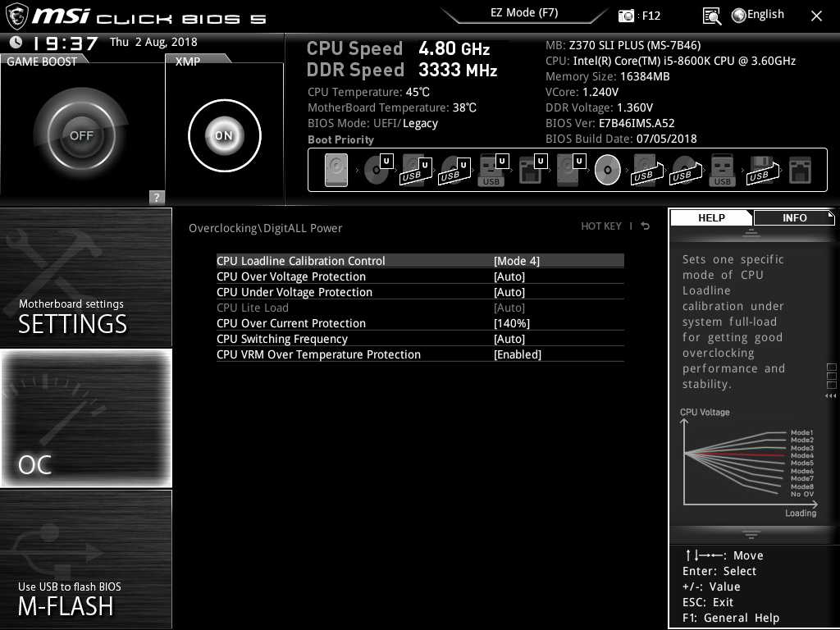The width and height of the screenshot is (840, 630).
Task: Go back using the return arrow icon
Action: [x=646, y=226]
